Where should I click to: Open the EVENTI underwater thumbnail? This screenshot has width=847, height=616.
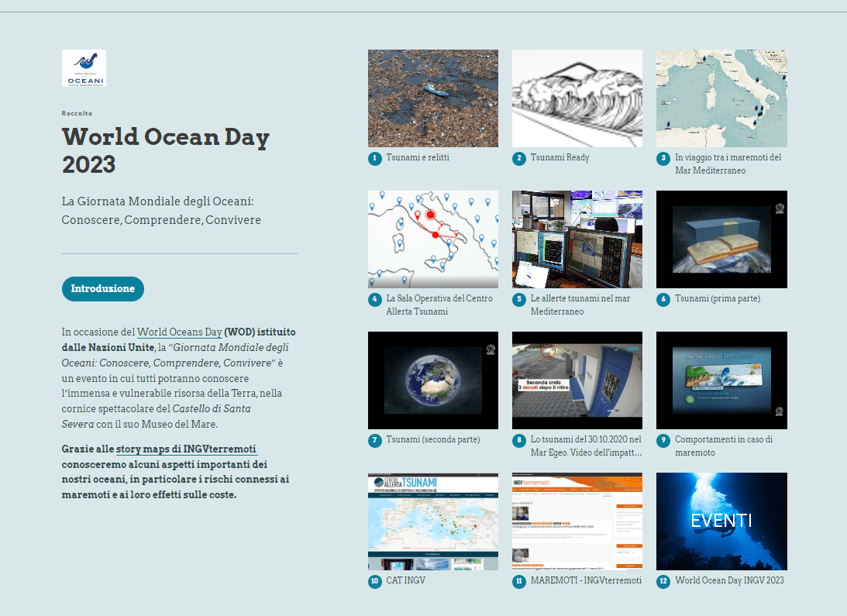coord(721,521)
